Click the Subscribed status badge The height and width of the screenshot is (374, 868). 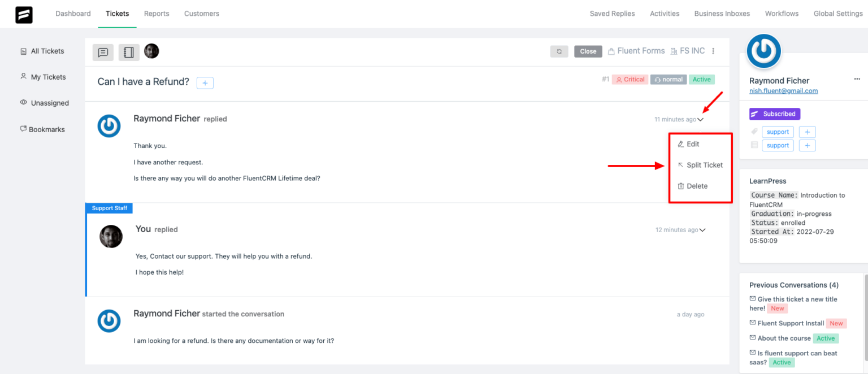click(774, 114)
